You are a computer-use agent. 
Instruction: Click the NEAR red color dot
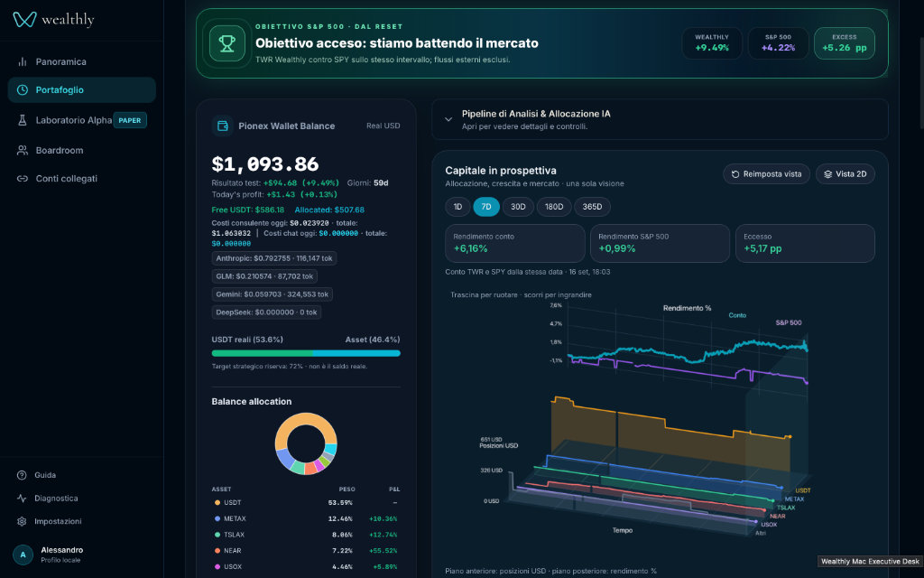[x=217, y=550]
